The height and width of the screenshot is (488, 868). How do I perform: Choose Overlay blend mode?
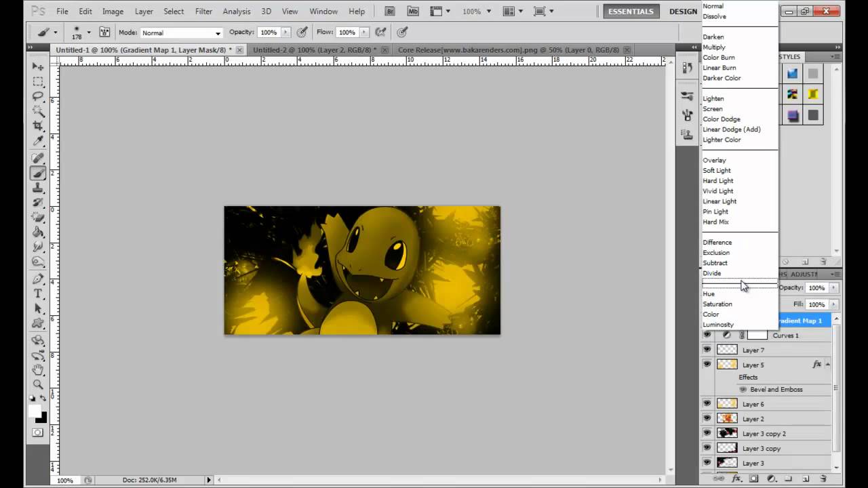[714, 161]
